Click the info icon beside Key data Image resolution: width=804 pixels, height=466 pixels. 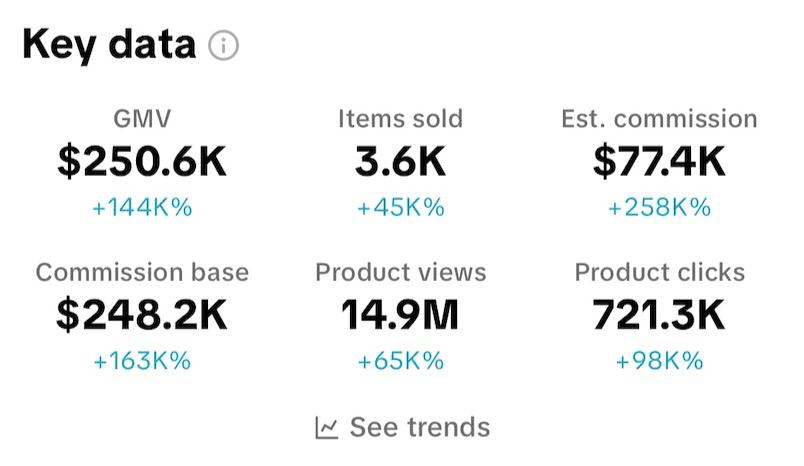[x=224, y=46]
